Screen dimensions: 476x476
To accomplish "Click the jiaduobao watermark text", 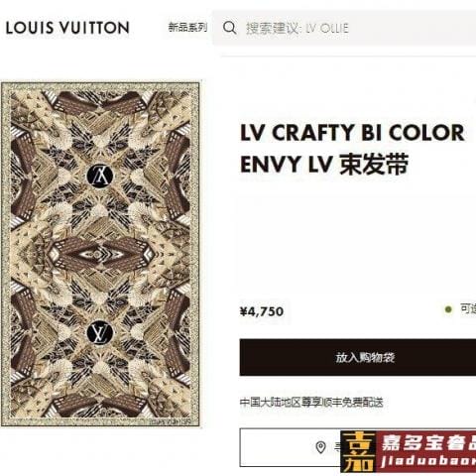I will click(x=428, y=461).
